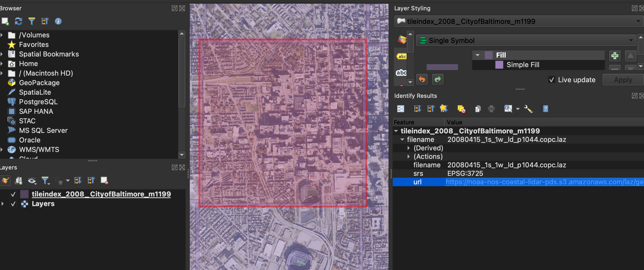Expand the (Derived) section in Identify Results
644x270 pixels.
click(408, 148)
